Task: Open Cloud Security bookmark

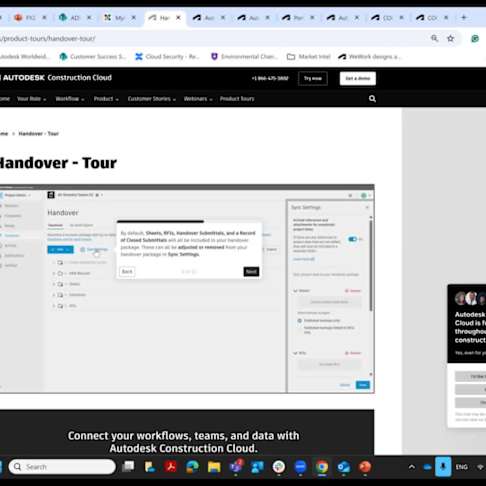Action: pyautogui.click(x=167, y=57)
